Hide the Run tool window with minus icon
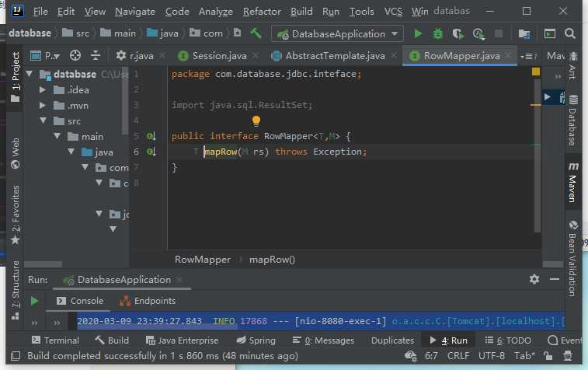Image resolution: width=588 pixels, height=370 pixels. click(x=555, y=279)
